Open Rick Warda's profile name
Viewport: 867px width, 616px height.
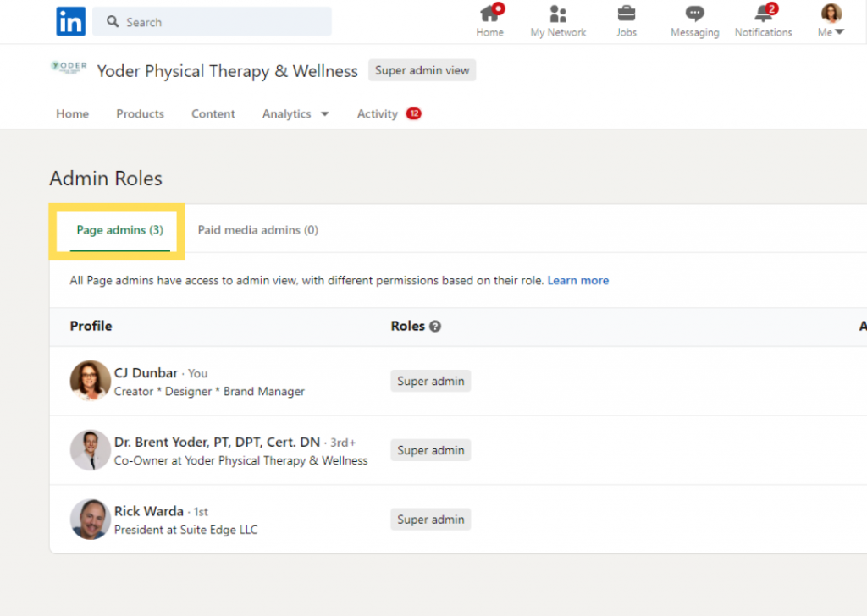tap(149, 511)
